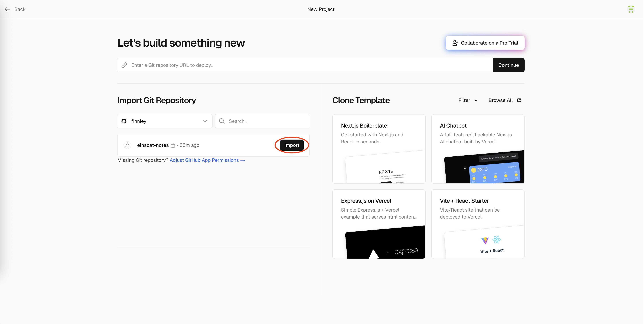Click the private lock icon next to einscat-notes
644x324 pixels.
coord(173,145)
